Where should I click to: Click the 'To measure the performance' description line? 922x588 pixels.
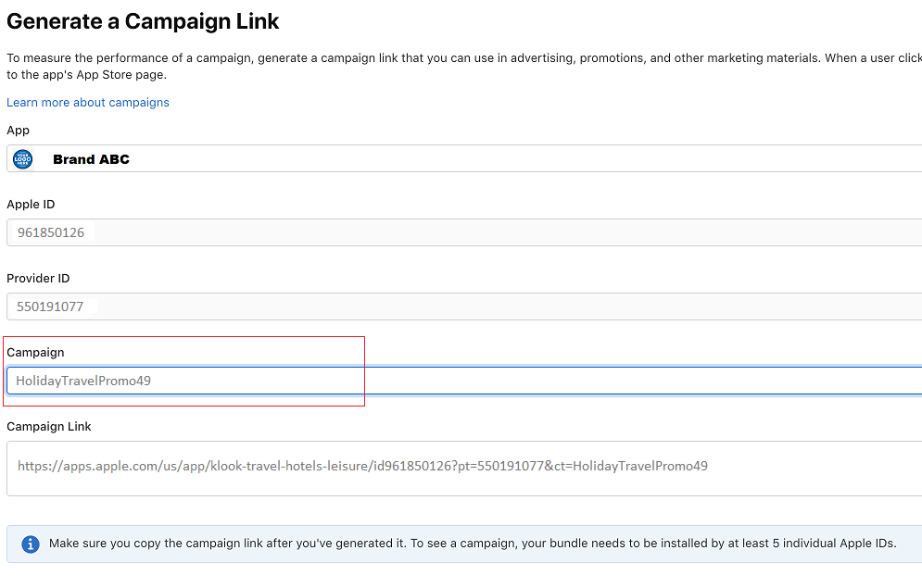464,58
